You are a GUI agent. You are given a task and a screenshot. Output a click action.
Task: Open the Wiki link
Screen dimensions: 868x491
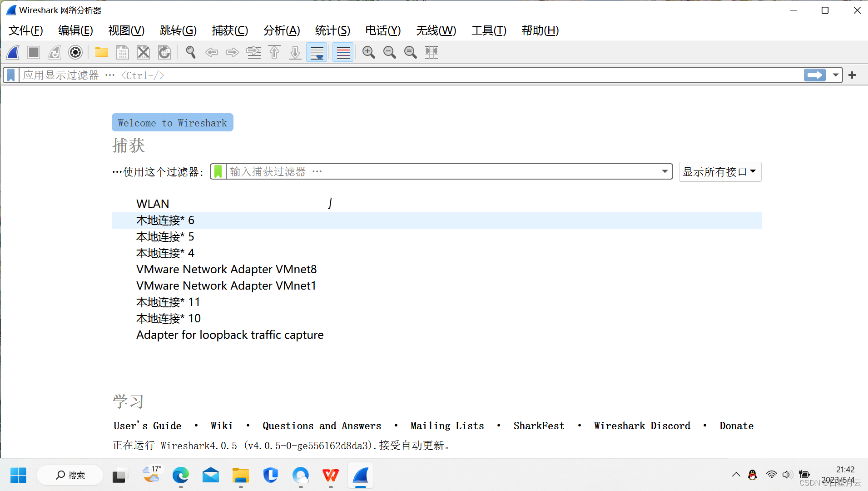tap(222, 426)
